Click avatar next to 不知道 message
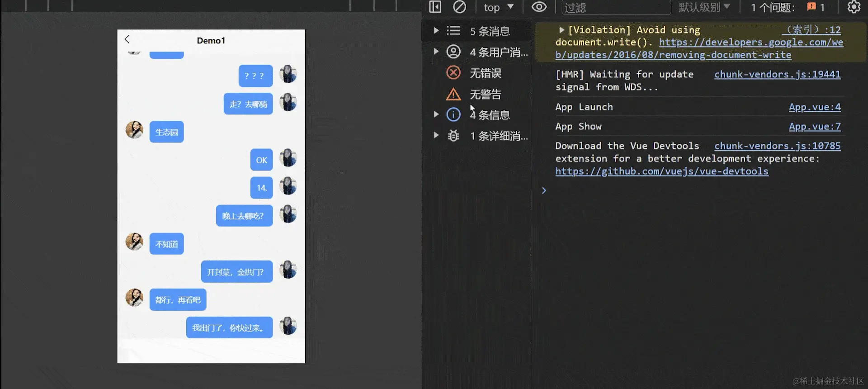This screenshot has width=868, height=389. 134,242
